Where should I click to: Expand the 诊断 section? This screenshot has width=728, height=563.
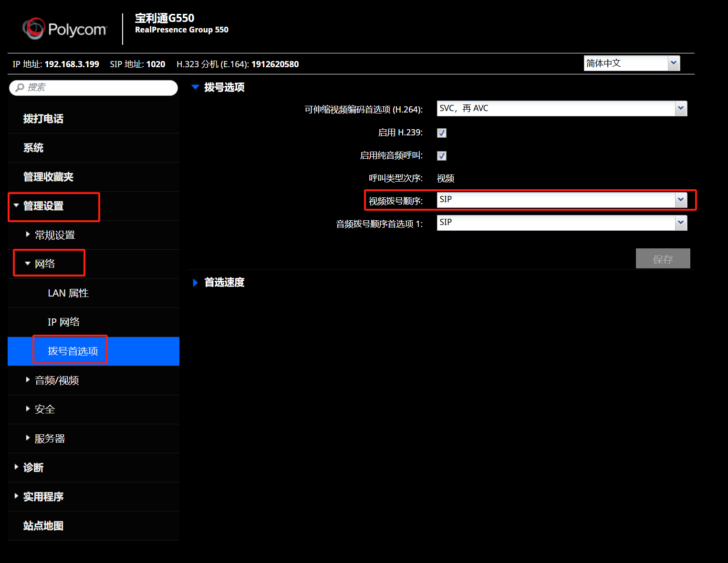(33, 468)
